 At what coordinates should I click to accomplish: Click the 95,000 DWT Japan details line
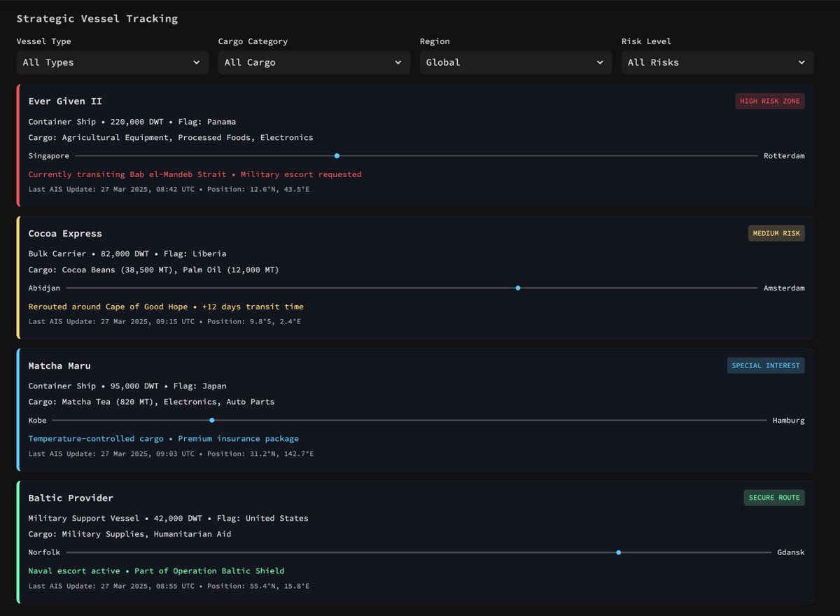127,386
